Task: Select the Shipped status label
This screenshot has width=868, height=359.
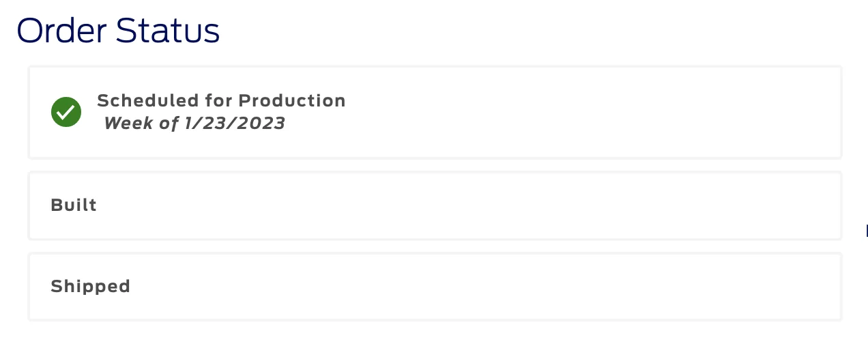Action: point(91,286)
